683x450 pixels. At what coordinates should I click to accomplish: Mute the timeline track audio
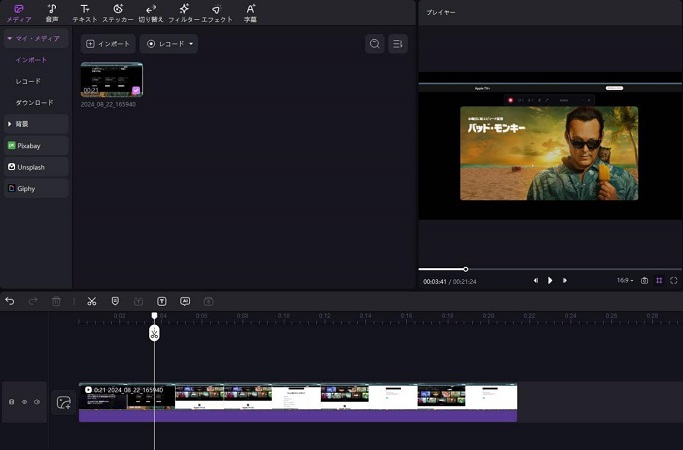[37, 402]
